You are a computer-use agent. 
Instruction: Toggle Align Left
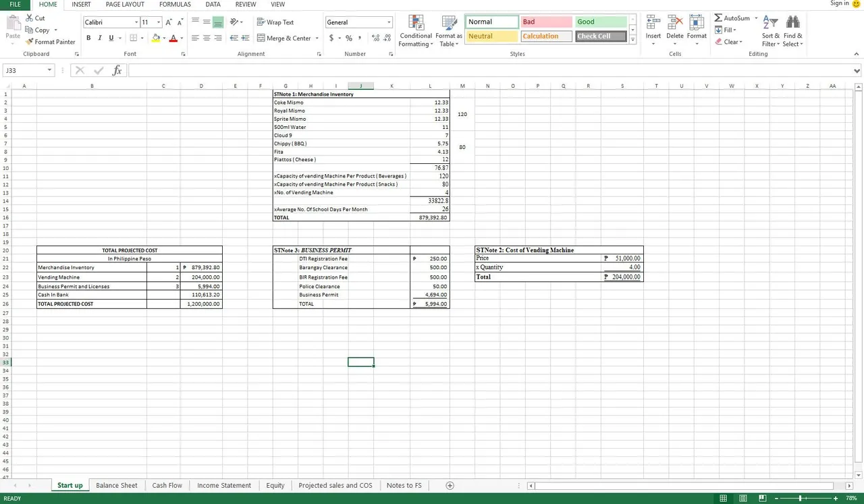tap(195, 38)
